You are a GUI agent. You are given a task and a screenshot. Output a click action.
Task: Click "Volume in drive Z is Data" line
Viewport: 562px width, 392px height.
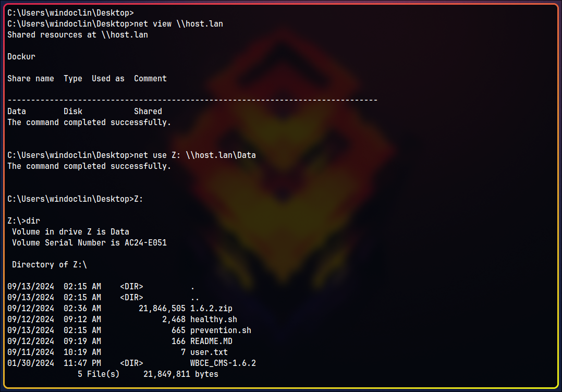click(x=70, y=231)
